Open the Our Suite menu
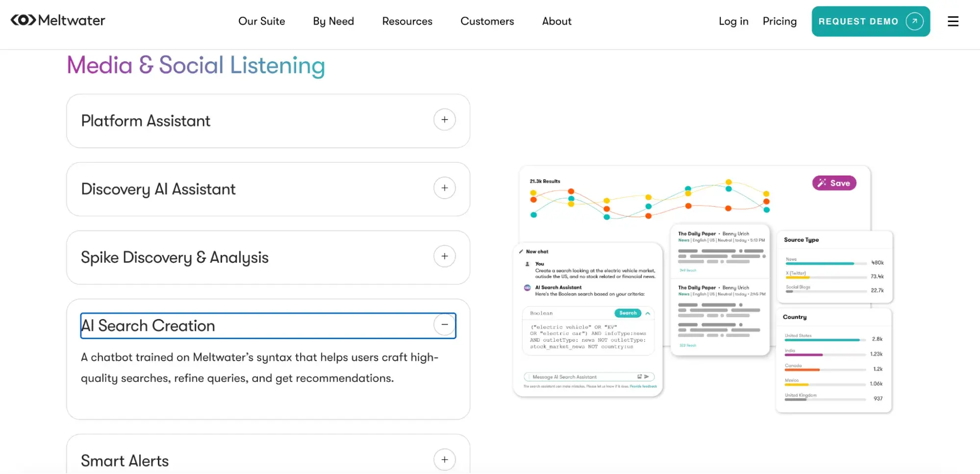 pos(261,21)
